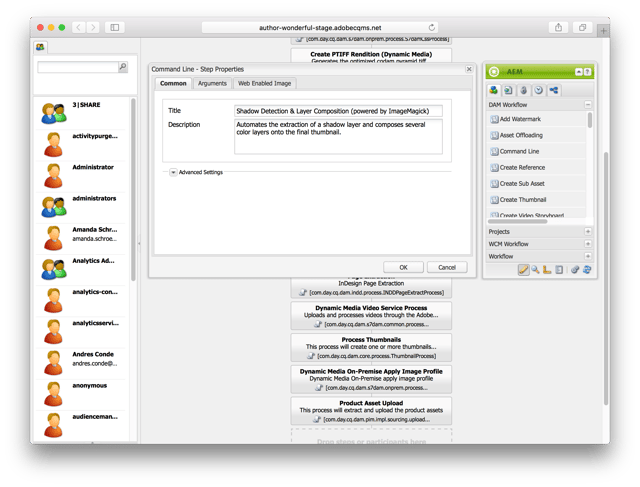Click the Safari address bar
Screen dimensions: 640x487
coord(320,27)
